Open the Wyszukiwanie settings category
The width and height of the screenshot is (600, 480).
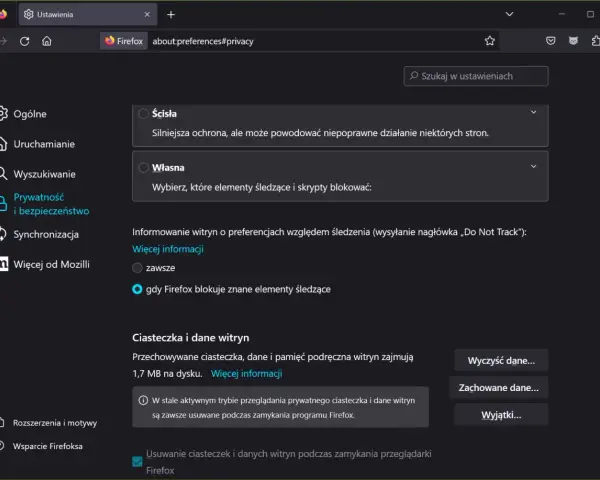[x=38, y=174]
